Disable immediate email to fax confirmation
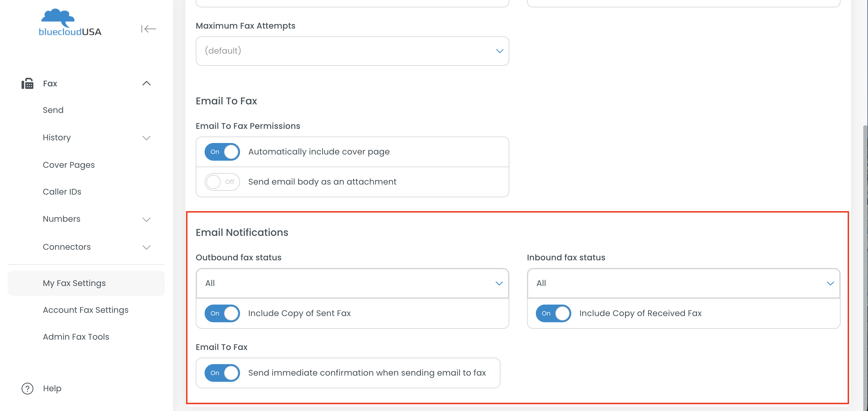The width and height of the screenshot is (868, 411). 222,373
